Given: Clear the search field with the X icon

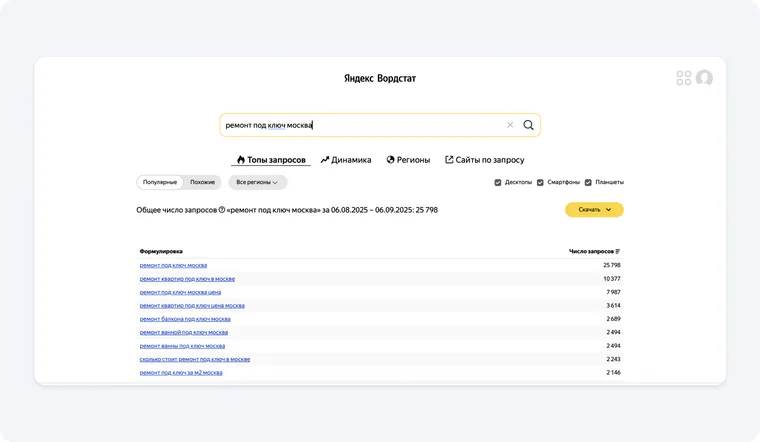Looking at the screenshot, I should coord(510,125).
